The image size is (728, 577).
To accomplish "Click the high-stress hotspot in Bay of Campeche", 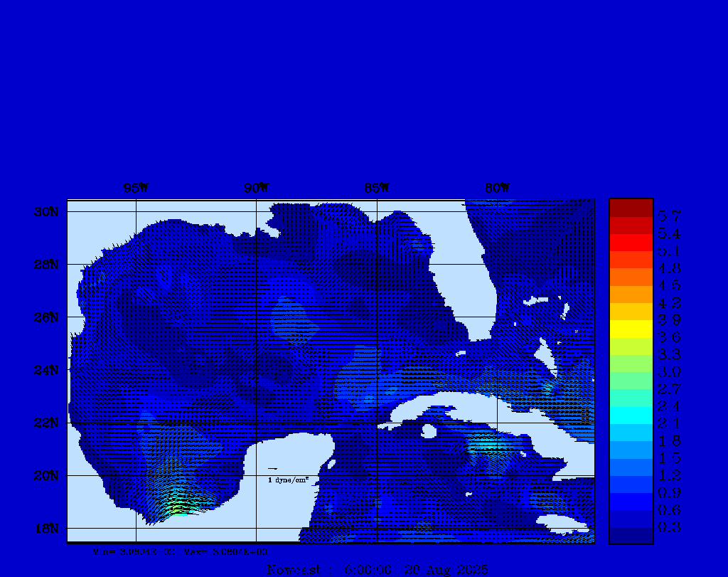I will tap(179, 507).
